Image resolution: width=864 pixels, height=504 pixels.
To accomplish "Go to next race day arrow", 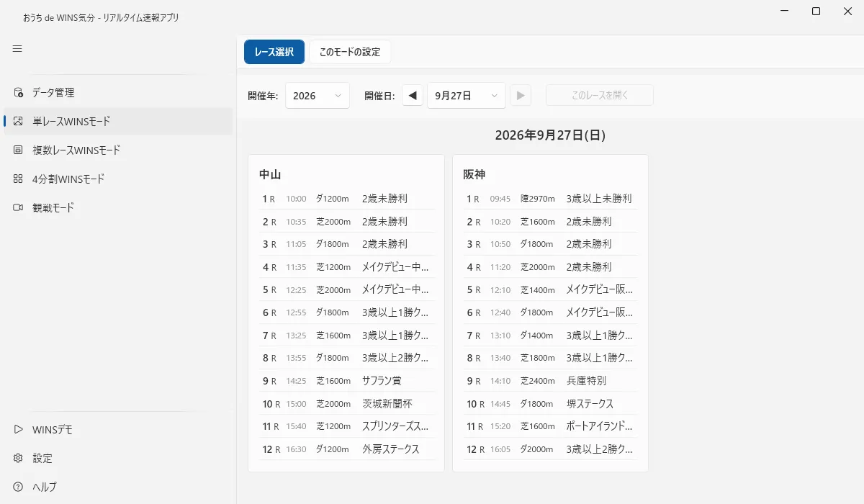I will point(521,95).
